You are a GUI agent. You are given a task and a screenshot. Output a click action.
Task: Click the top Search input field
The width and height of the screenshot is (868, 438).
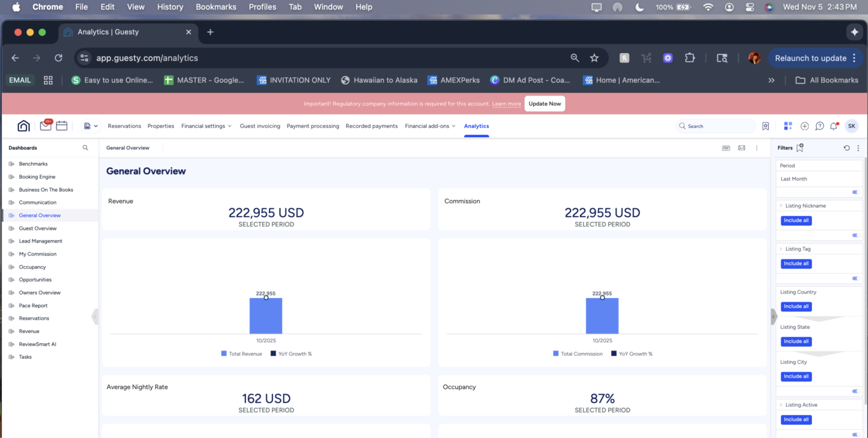(x=717, y=126)
